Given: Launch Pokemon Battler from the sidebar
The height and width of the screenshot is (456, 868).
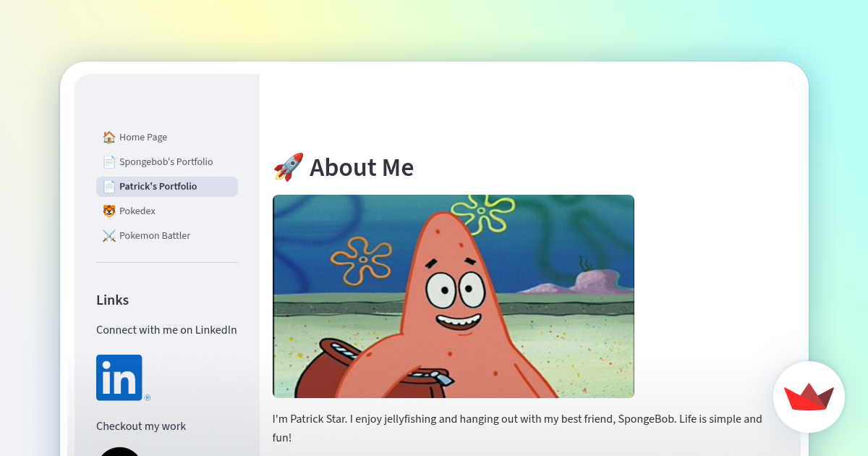Looking at the screenshot, I should (155, 235).
